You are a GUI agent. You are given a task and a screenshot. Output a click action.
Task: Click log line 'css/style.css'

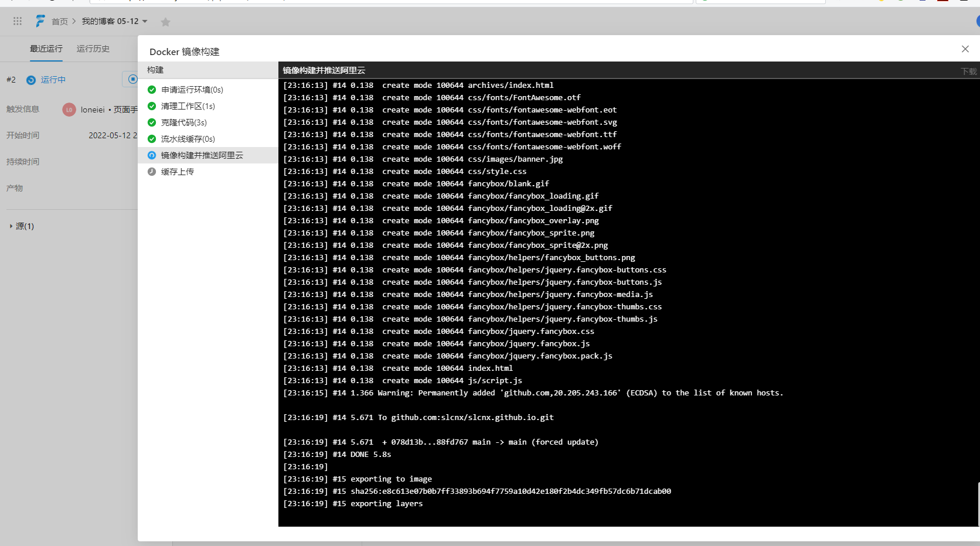click(405, 172)
